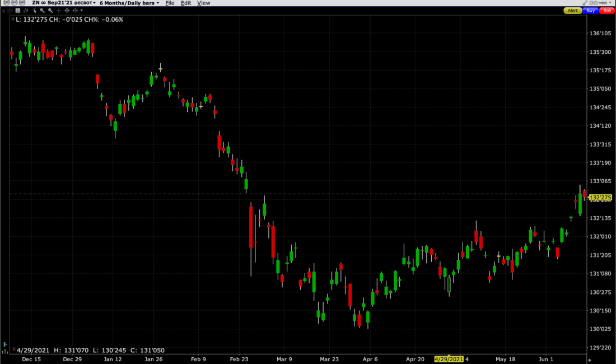Screen dimensions: 616x364
Task: Select the zoom in magnifier tool
Action: [x=42, y=10]
